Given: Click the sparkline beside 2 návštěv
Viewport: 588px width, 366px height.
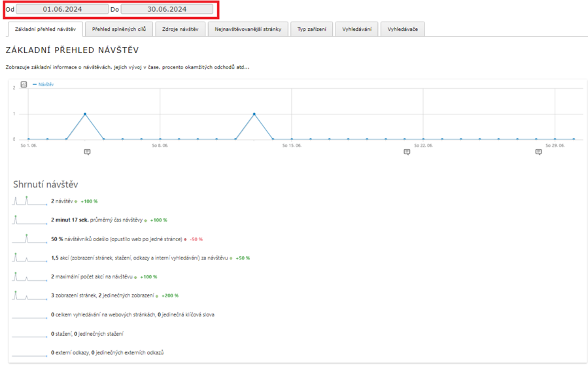Looking at the screenshot, I should [x=30, y=201].
